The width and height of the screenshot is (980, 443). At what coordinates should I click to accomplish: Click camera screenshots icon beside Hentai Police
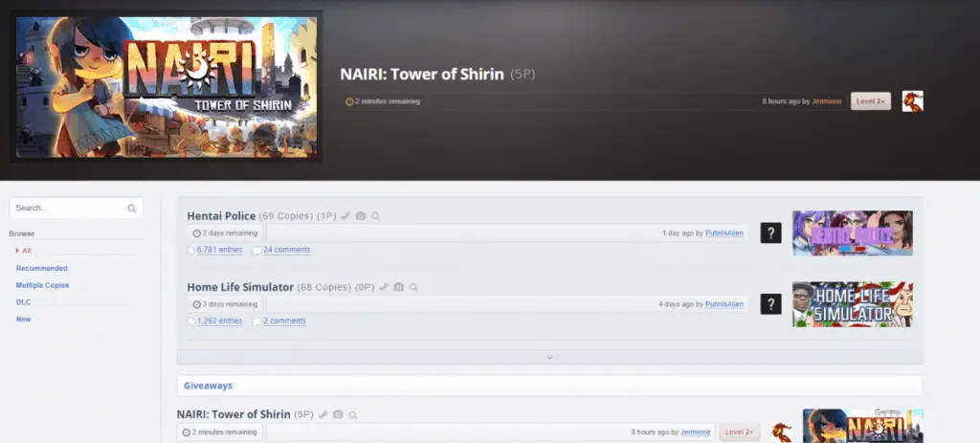361,216
